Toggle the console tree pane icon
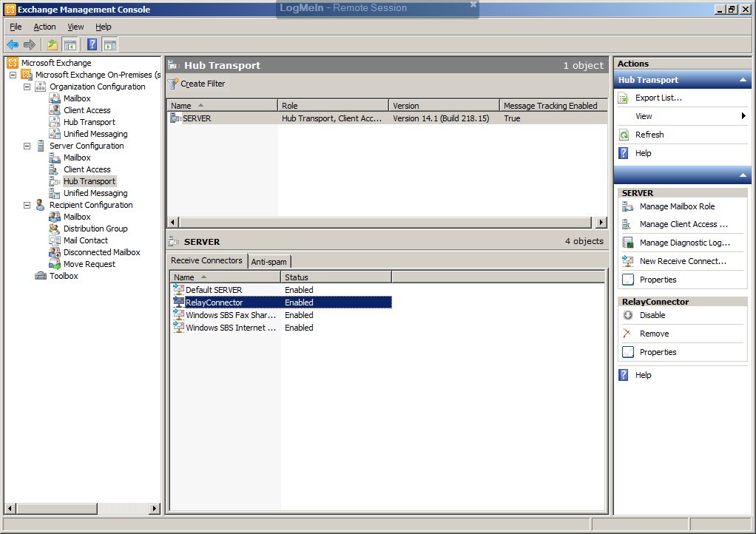This screenshot has height=534, width=756. 70,45
